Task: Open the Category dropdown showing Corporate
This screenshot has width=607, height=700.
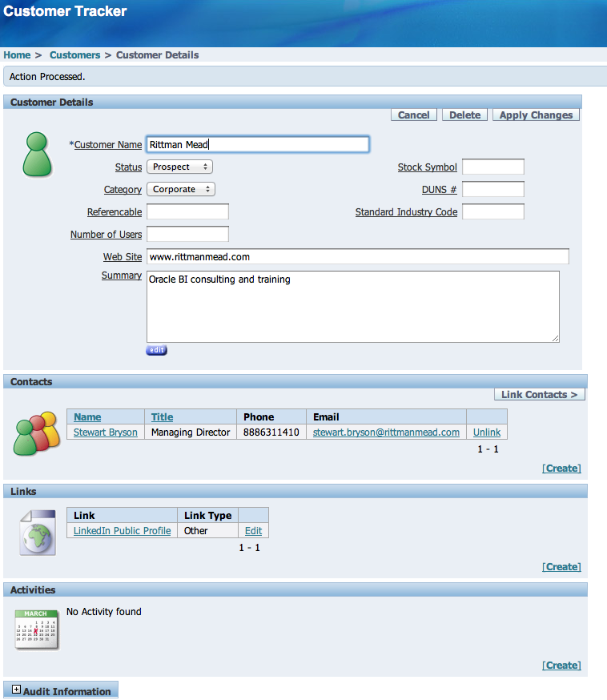Action: coord(181,189)
